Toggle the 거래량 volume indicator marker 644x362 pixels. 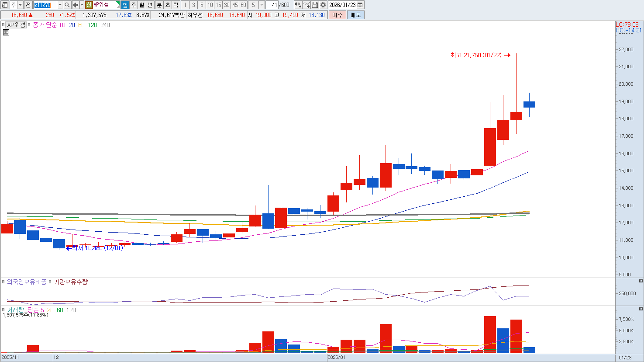(3, 310)
